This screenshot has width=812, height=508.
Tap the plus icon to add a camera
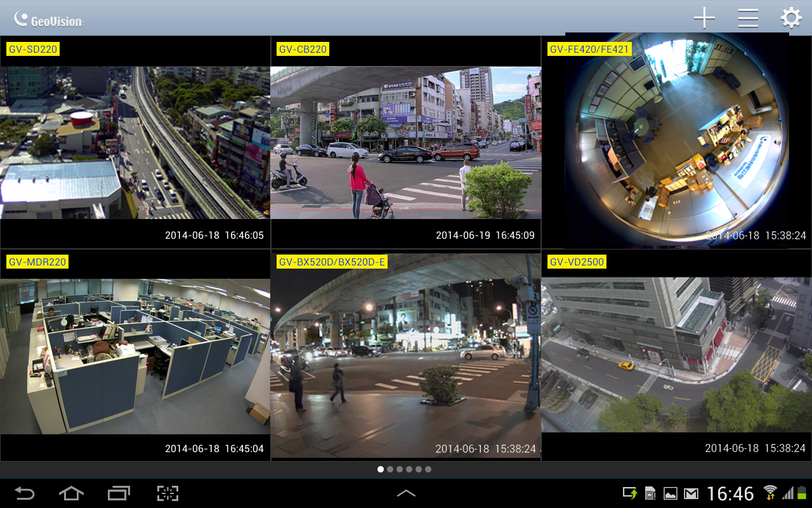[704, 17]
